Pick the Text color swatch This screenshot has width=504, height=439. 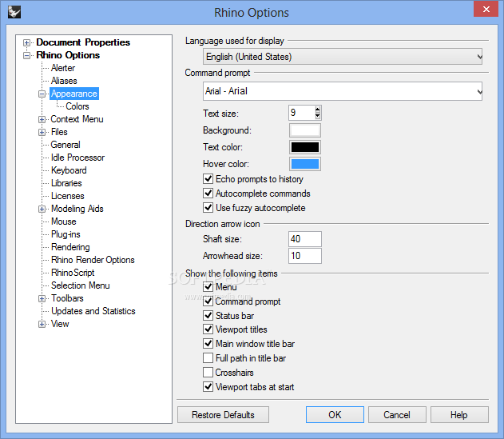pos(305,147)
